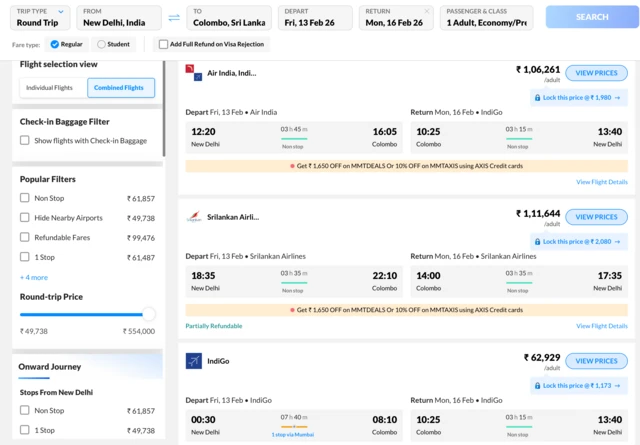Click the Air India airline logo

(194, 73)
